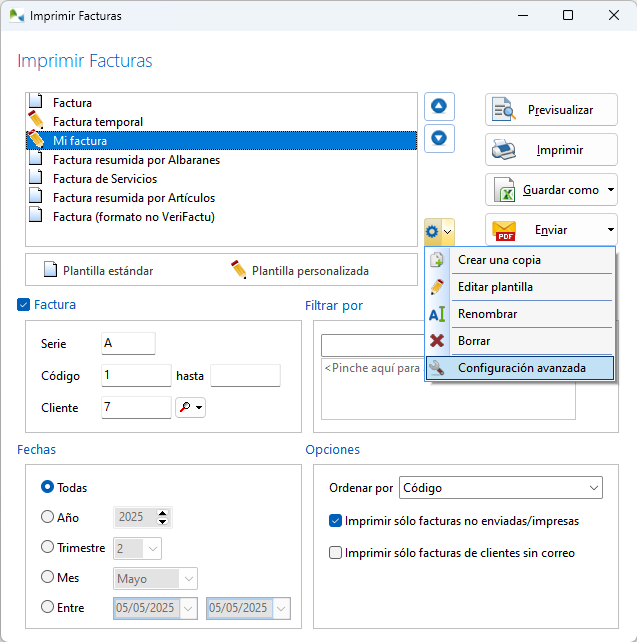Click the customer search magnifier icon
The height and width of the screenshot is (642, 637).
[x=186, y=407]
